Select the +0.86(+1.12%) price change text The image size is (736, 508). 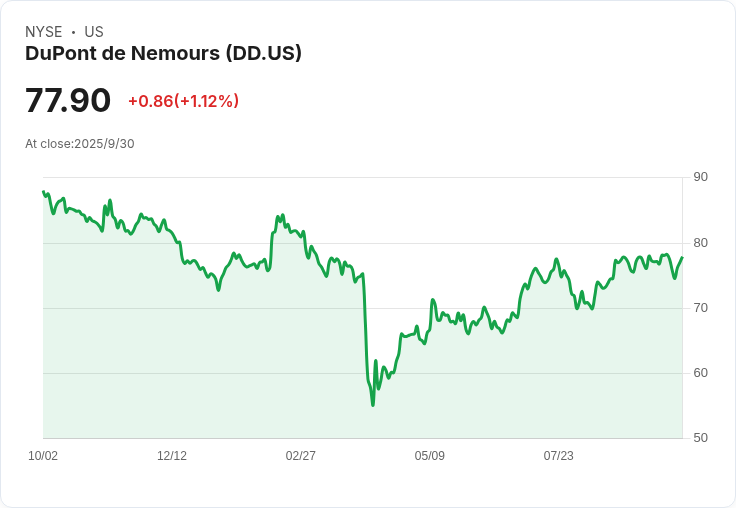183,101
